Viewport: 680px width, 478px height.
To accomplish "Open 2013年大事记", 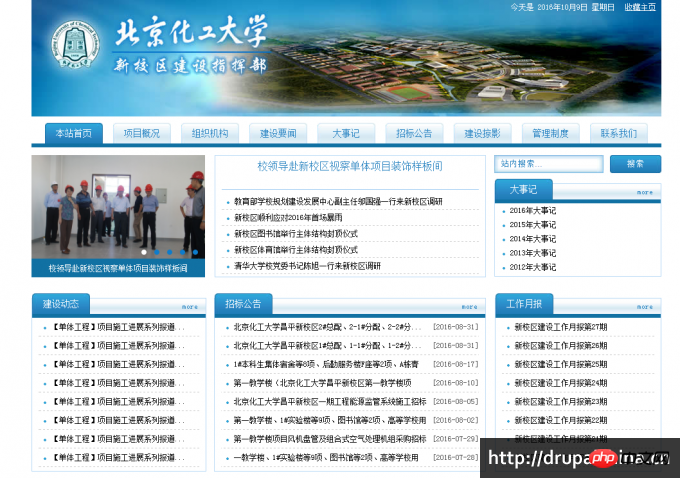I will tap(533, 253).
